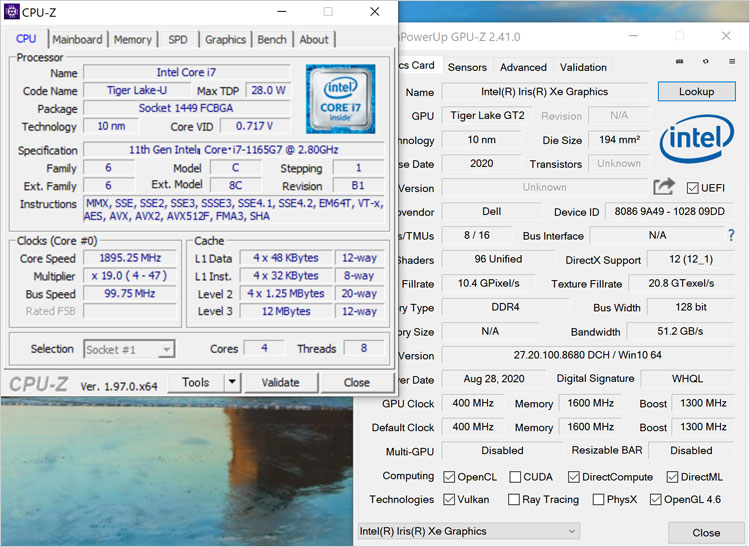
Task: Switch to the Mainboard tab
Action: 77,40
